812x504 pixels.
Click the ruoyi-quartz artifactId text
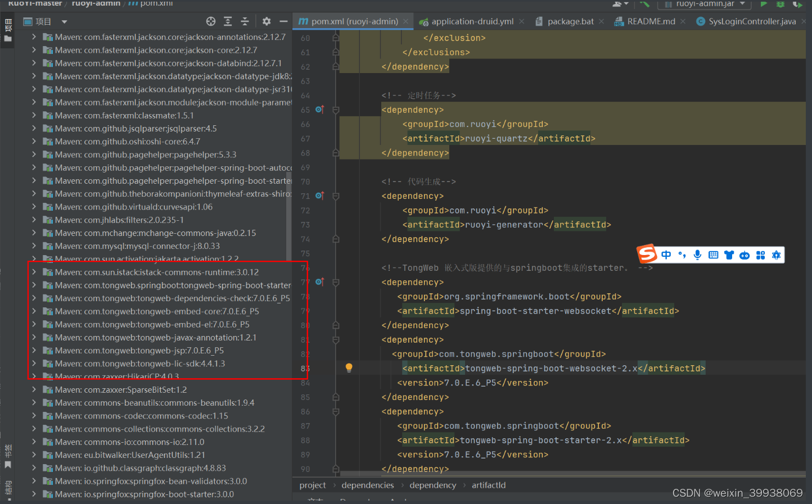tap(497, 138)
